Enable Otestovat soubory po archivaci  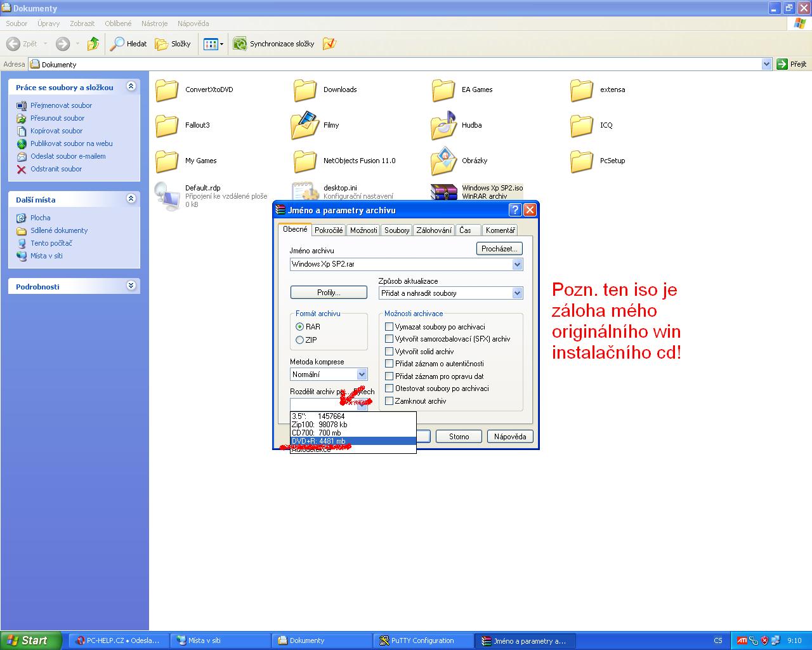[x=390, y=388]
